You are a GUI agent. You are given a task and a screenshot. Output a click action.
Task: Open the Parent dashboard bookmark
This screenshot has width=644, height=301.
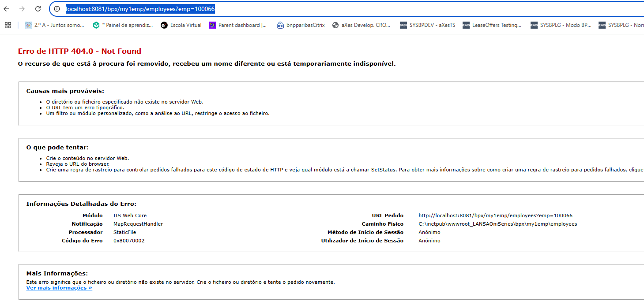pos(238,25)
